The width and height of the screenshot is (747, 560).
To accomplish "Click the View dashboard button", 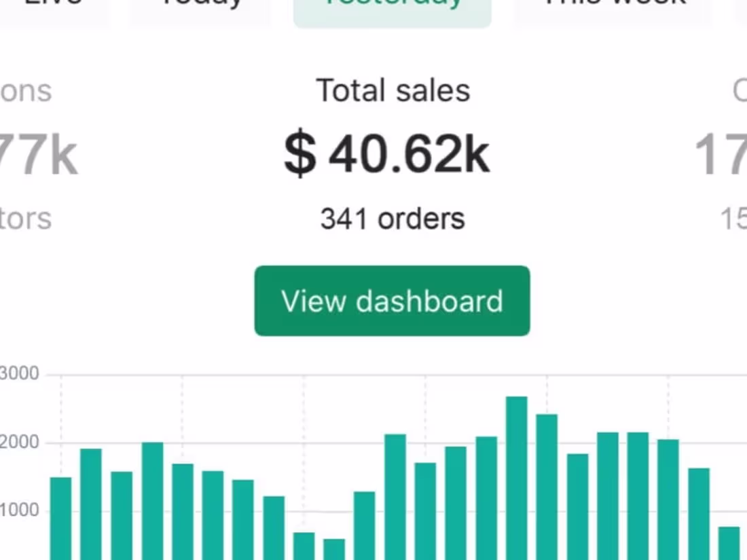I will (392, 301).
